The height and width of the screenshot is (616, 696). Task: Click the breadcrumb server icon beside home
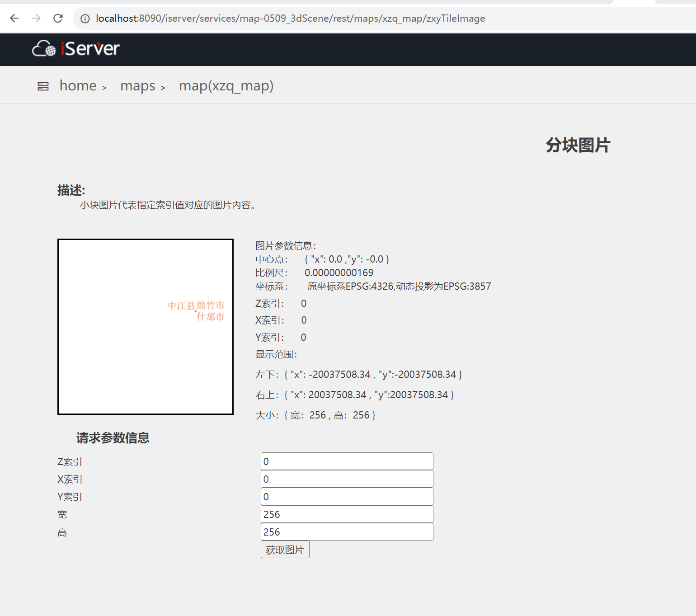(x=43, y=86)
